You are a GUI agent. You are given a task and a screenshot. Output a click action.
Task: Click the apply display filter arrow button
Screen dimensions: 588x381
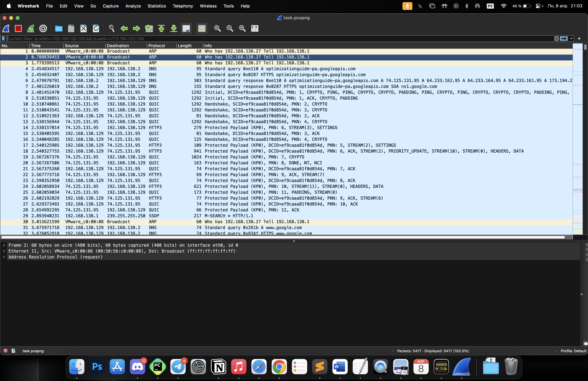pos(564,39)
